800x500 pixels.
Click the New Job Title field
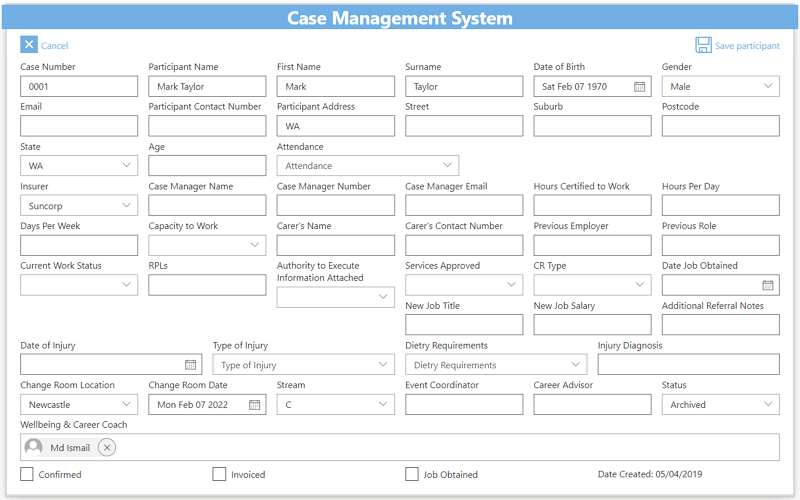click(464, 325)
